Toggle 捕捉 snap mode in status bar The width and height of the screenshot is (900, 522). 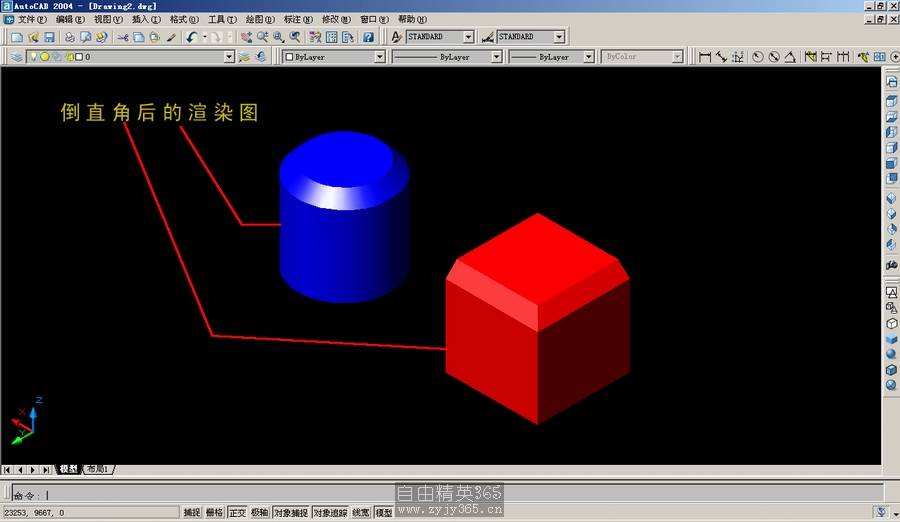coord(192,513)
